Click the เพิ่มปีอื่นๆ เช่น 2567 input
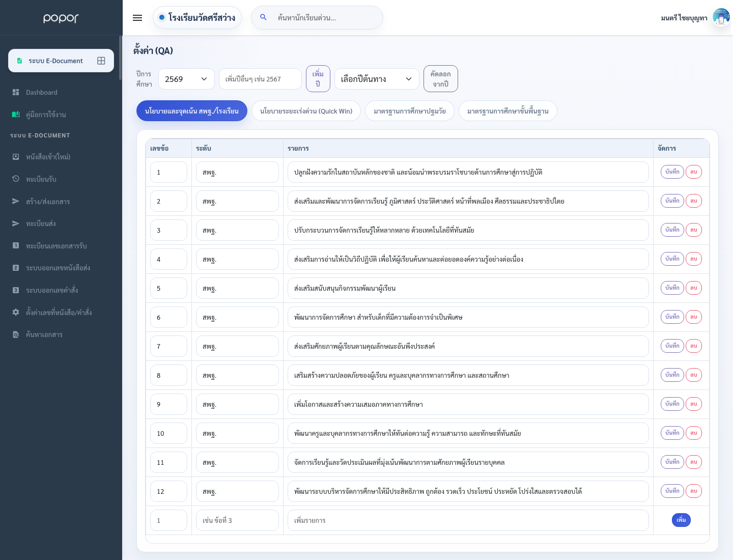 [260, 79]
